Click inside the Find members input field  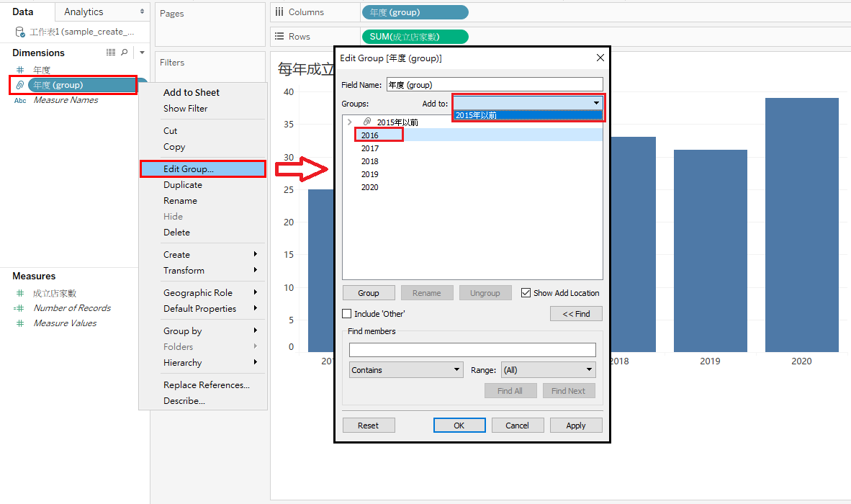pyautogui.click(x=472, y=349)
